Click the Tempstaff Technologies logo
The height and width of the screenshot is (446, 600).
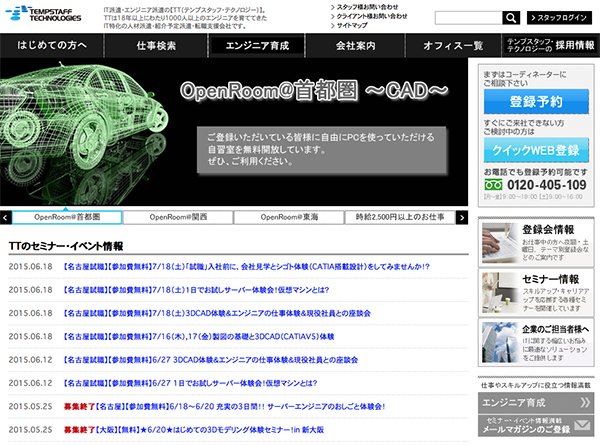43,14
